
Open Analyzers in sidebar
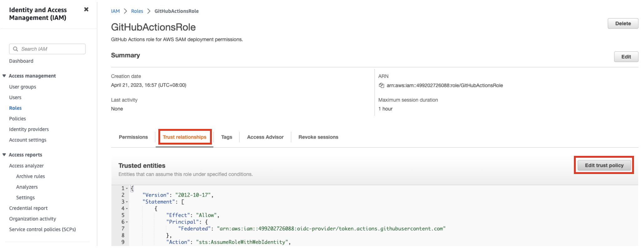click(x=27, y=187)
